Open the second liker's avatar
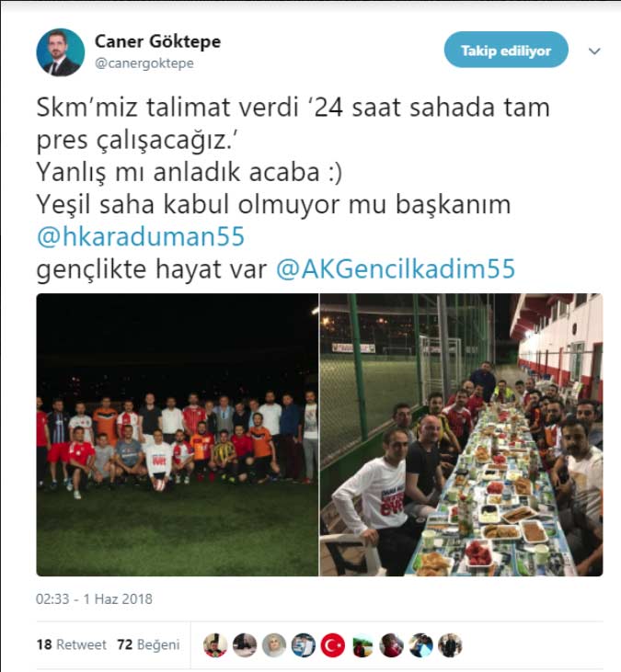Image resolution: width=621 pixels, height=672 pixels. [245, 645]
